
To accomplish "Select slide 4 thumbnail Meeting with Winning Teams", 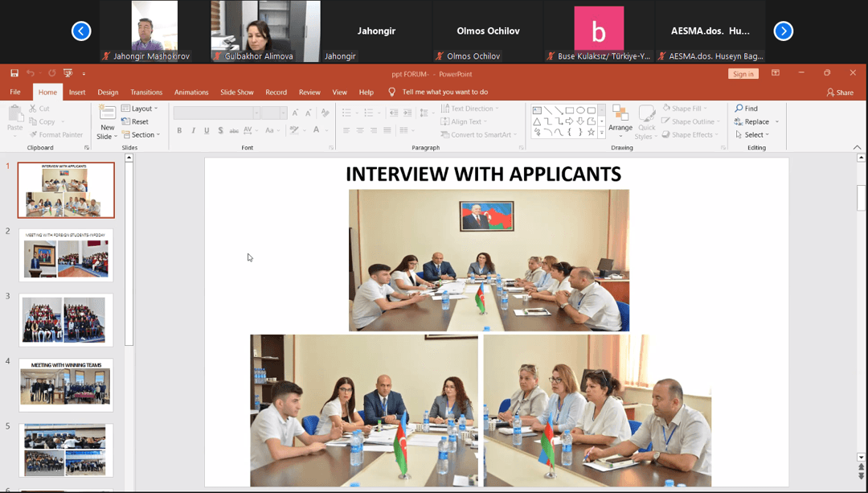I will click(x=66, y=385).
